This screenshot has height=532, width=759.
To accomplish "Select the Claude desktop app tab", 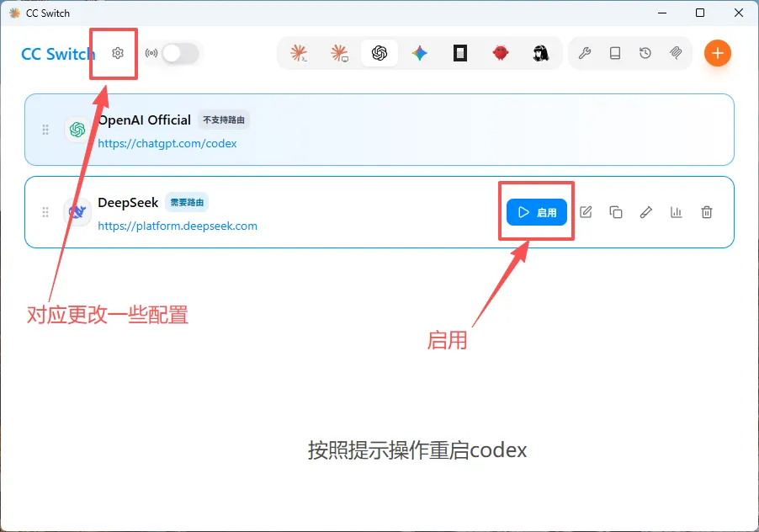I will (x=339, y=53).
